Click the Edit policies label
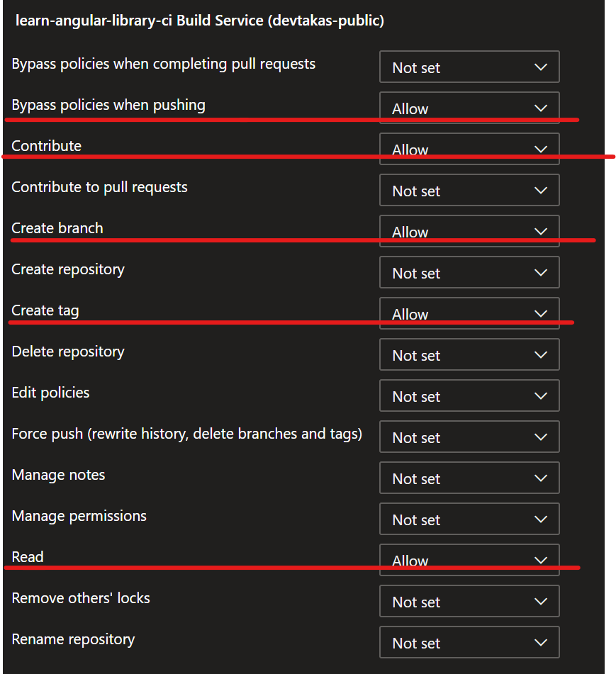The width and height of the screenshot is (616, 674). coord(51,393)
